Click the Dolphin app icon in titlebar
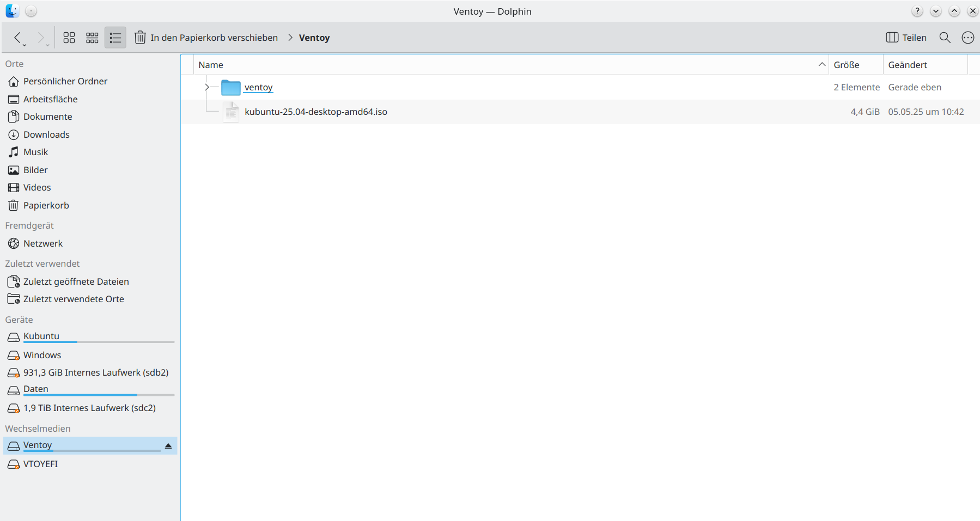This screenshot has height=521, width=980. coord(12,11)
